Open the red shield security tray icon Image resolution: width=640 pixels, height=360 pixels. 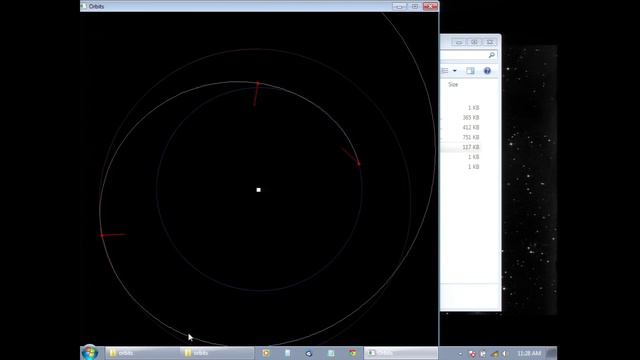472,354
